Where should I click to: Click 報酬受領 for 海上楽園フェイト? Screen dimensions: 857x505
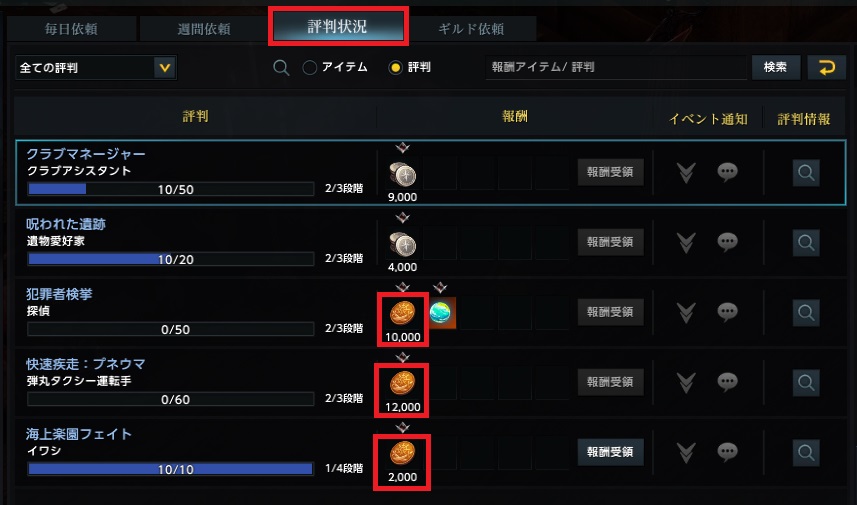pos(611,452)
